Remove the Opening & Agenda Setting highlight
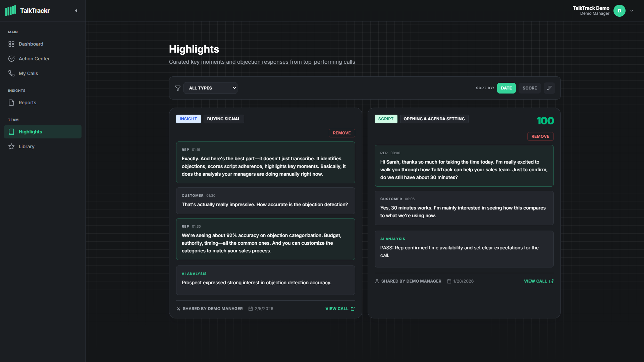 pyautogui.click(x=540, y=136)
